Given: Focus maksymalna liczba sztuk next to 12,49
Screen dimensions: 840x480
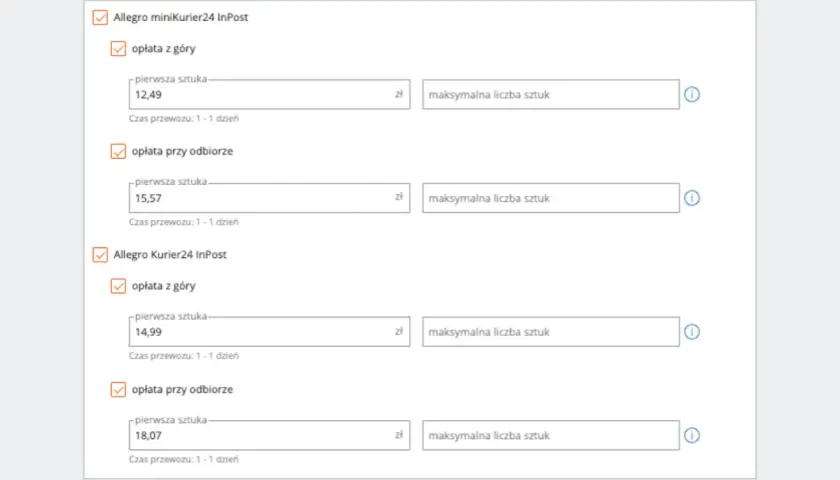Looking at the screenshot, I should pos(551,94).
